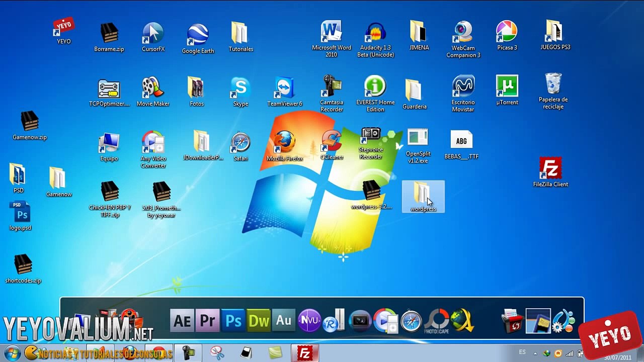Open PhotoScape from dock

click(437, 322)
